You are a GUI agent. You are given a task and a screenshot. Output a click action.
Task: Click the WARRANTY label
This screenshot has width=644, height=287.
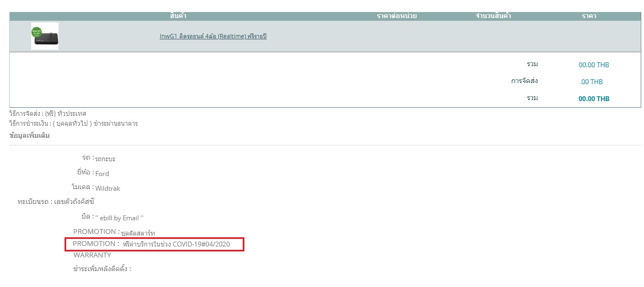pos(92,255)
